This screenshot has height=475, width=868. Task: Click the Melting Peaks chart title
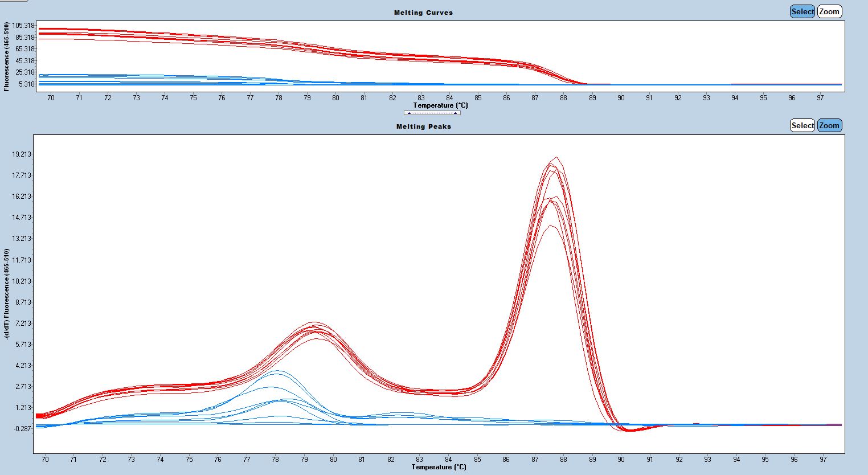coord(423,126)
